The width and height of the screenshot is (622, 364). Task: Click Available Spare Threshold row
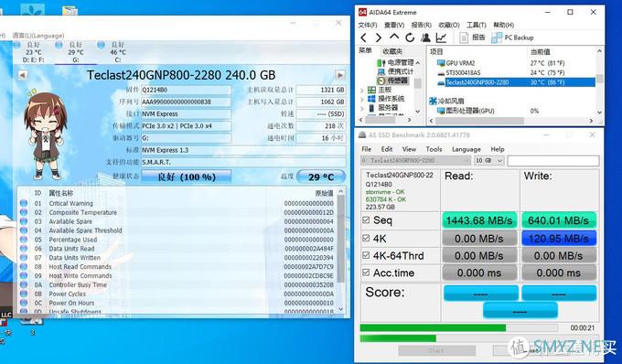coord(177,230)
